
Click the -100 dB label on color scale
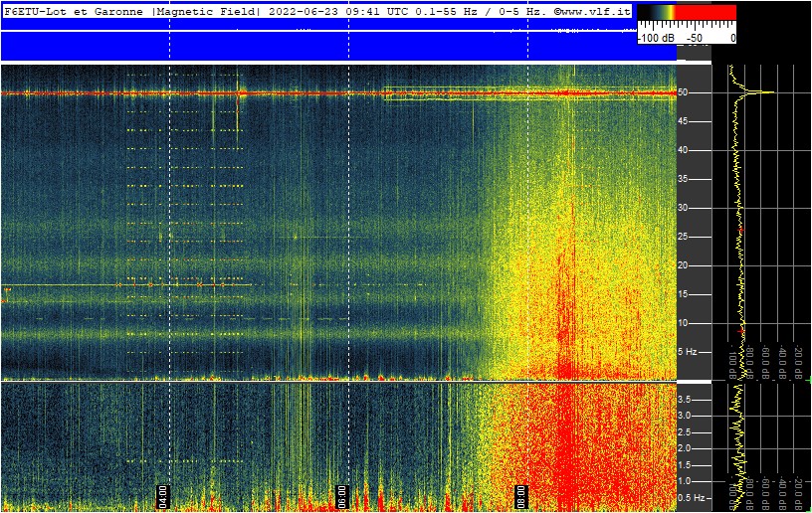(x=656, y=38)
